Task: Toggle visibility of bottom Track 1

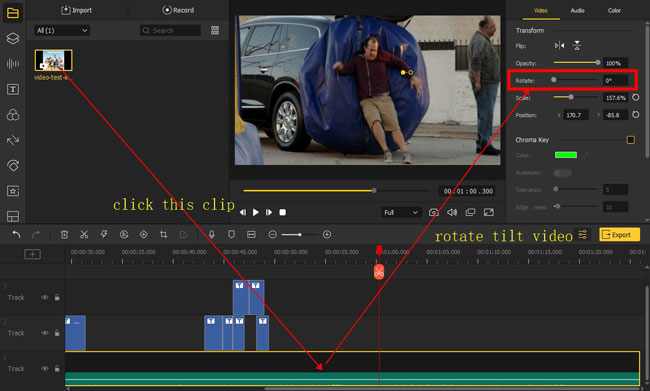Action: click(x=44, y=369)
